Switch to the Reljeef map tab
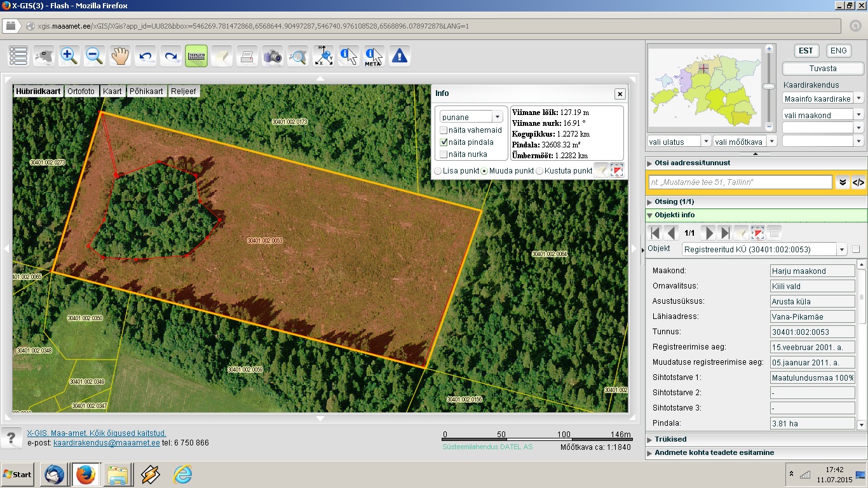Screen dimensions: 868x488 (184, 91)
